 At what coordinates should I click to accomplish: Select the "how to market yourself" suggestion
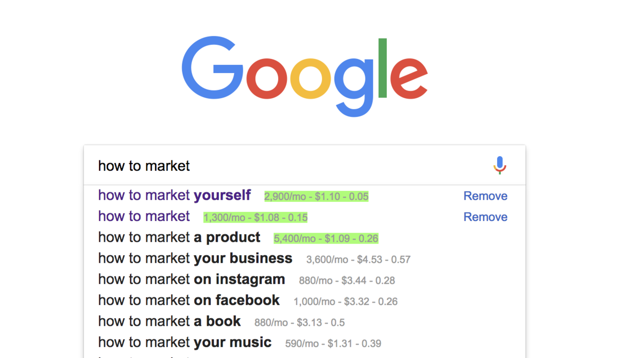click(174, 195)
